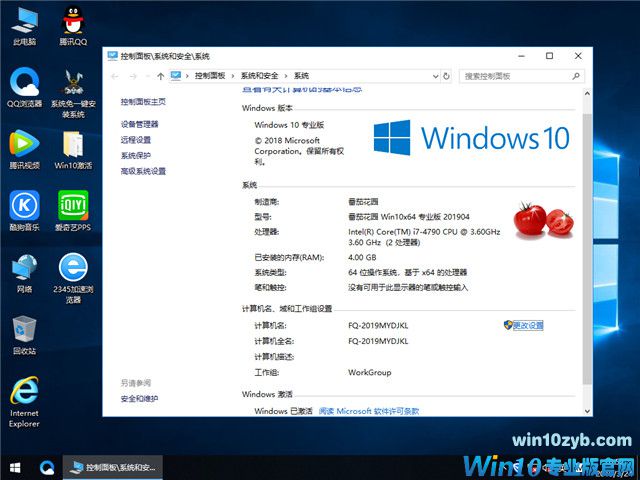640x480 pixels.
Task: Expand chevron after 控制面板 breadcrumb
Action: click(x=233, y=76)
